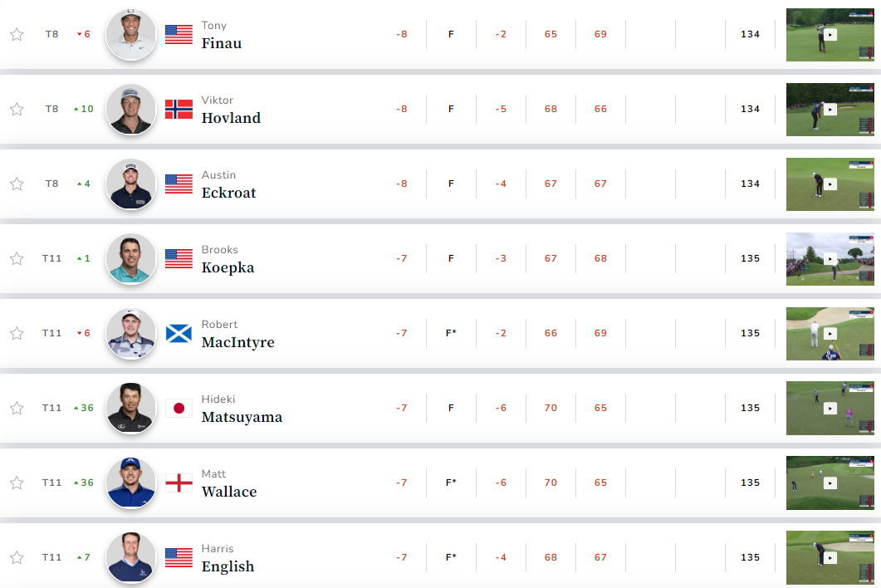This screenshot has width=881, height=588.
Task: Toggle favorite star for Viktor Hovland
Action: tap(17, 109)
